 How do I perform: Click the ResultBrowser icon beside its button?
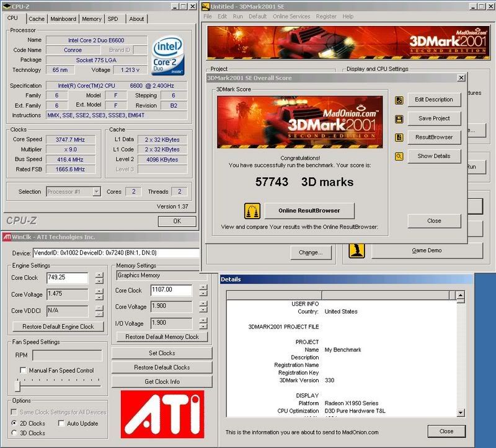(399, 138)
